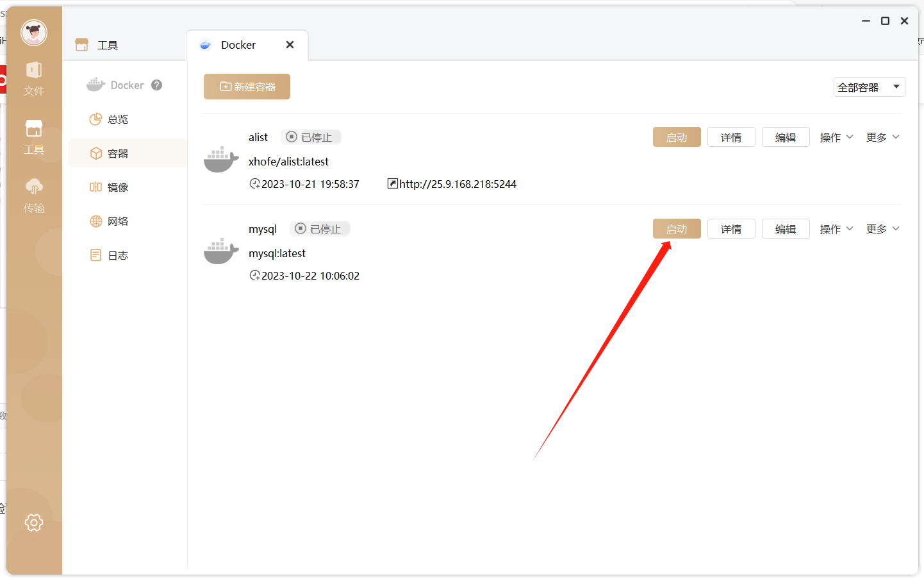View 详情 for mysql container
924x581 pixels.
(x=731, y=229)
